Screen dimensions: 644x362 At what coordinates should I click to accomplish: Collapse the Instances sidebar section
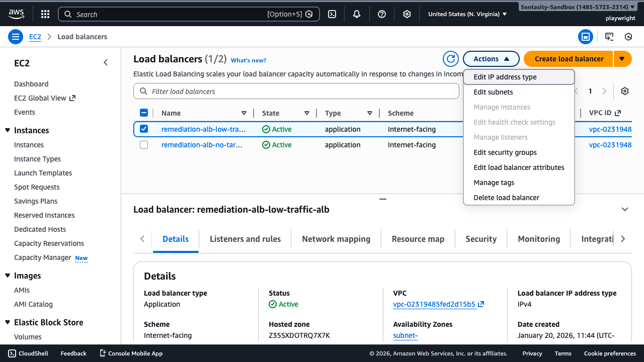[8, 130]
